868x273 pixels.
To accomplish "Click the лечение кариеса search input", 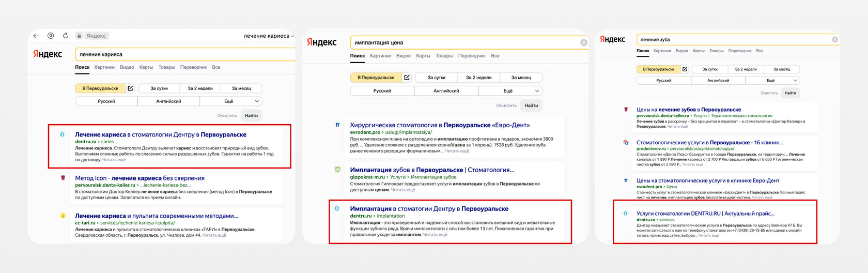I will [185, 54].
